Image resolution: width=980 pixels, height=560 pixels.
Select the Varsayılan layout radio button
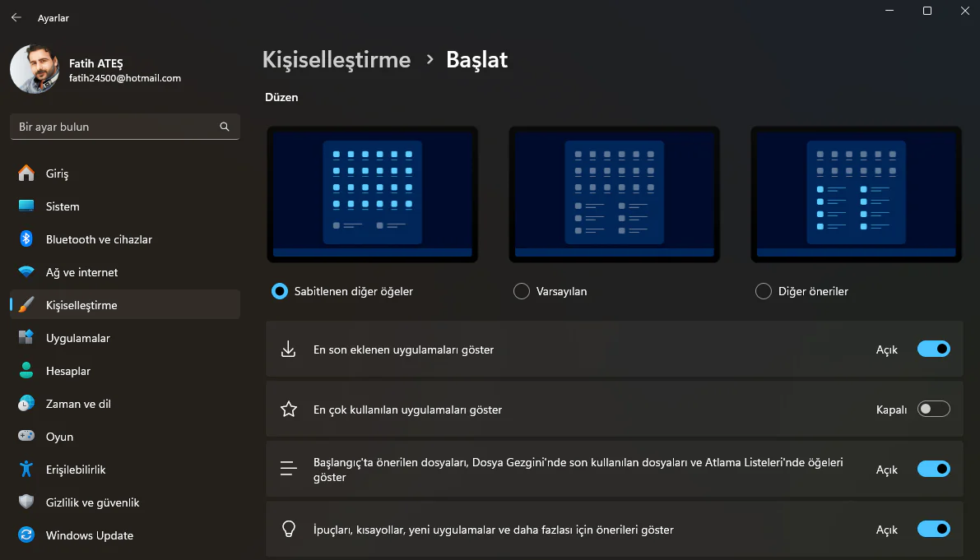[522, 291]
